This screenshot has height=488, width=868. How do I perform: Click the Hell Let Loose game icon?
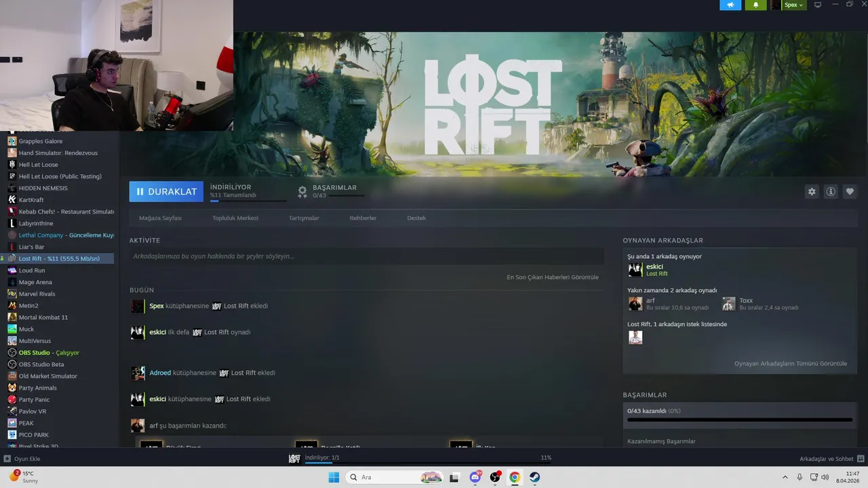coord(12,165)
